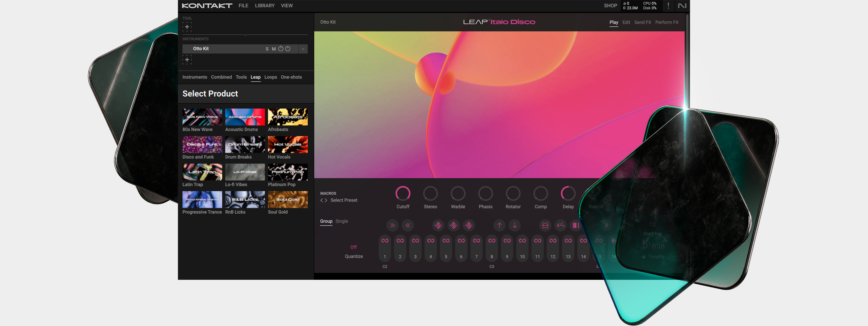Solo the Otto Kit instrument
This screenshot has width=868, height=326.
click(267, 49)
